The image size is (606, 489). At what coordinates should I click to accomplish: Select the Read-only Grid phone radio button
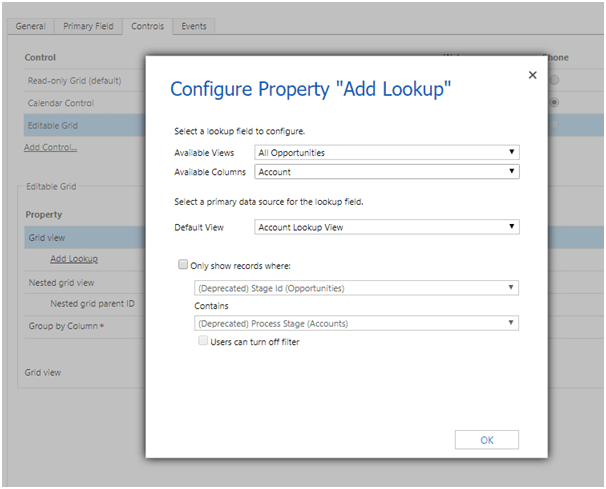click(x=554, y=80)
